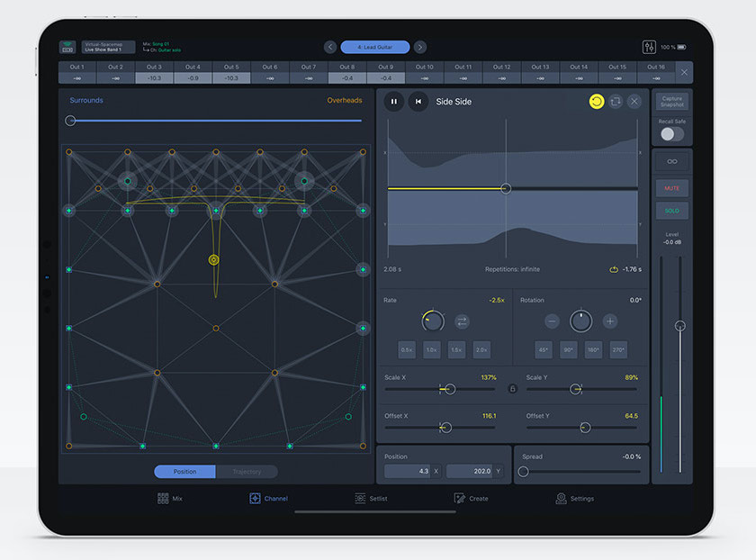Click the skip-to-start trajectory button

pyautogui.click(x=418, y=102)
